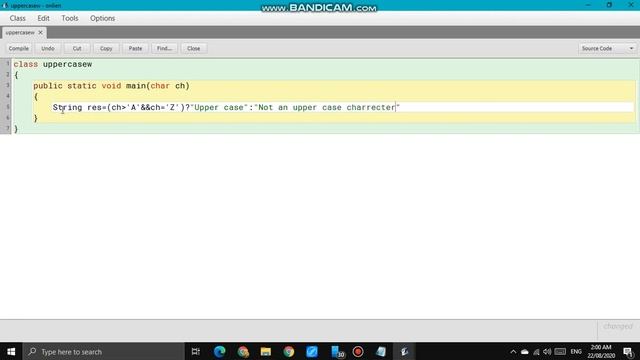Click the Cut button
640x360 pixels.
coord(77,49)
